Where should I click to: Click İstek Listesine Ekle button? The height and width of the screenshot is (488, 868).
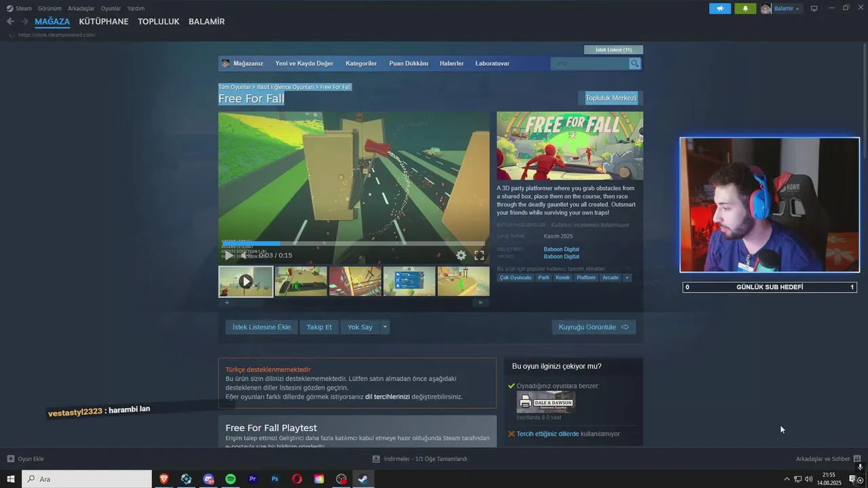point(262,327)
